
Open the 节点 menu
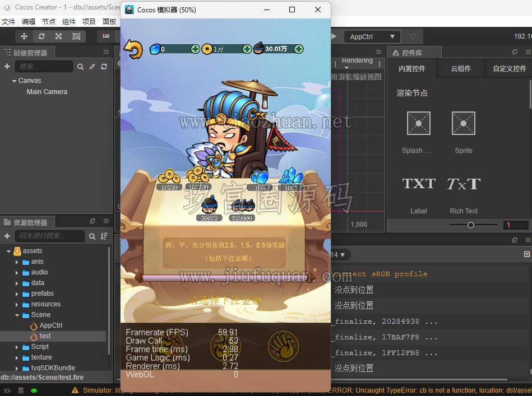click(x=49, y=22)
